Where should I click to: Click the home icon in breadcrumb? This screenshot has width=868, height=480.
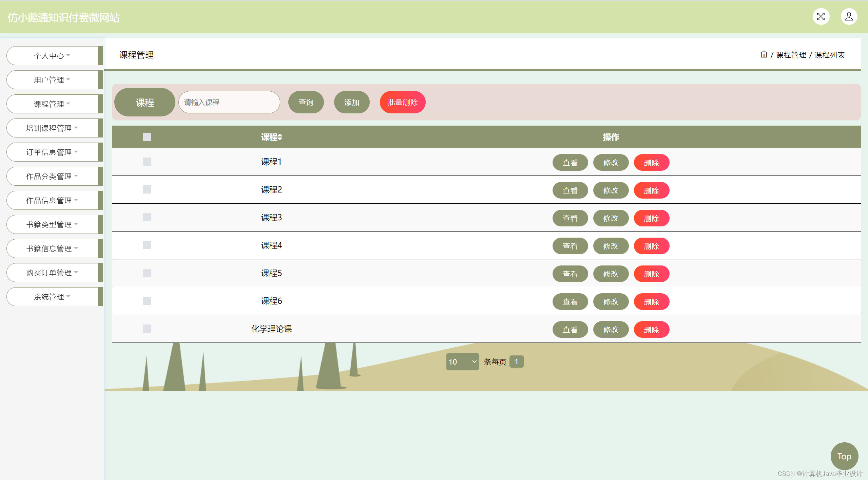pyautogui.click(x=764, y=54)
